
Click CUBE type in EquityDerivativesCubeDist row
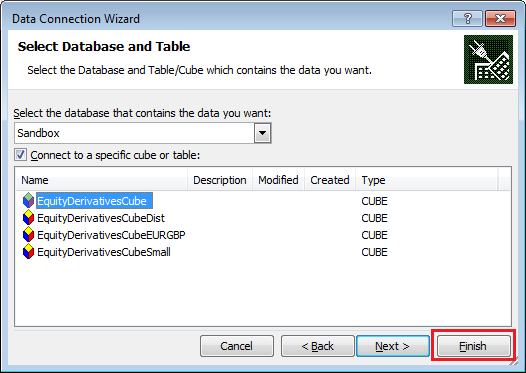click(x=374, y=218)
